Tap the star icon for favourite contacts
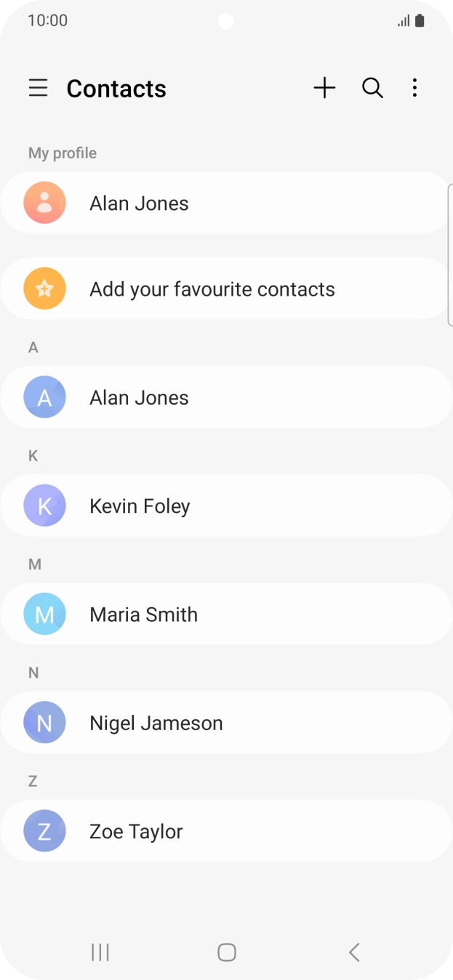The height and width of the screenshot is (980, 453). (44, 288)
